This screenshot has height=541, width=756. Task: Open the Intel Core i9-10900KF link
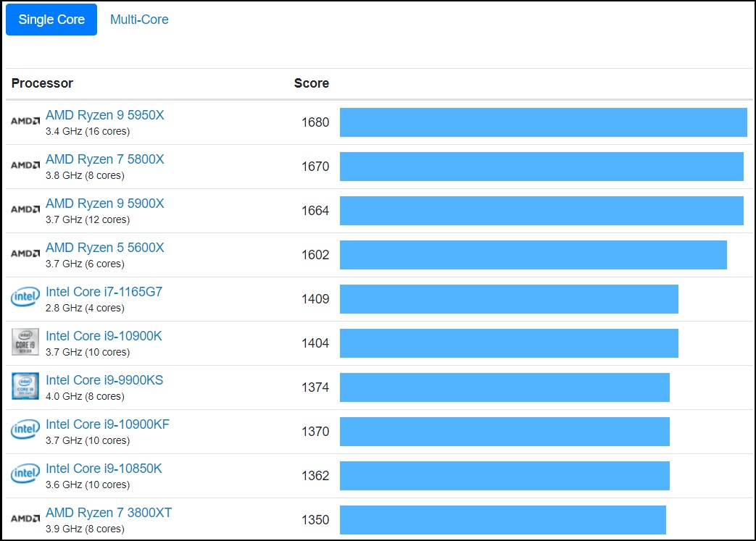point(107,424)
